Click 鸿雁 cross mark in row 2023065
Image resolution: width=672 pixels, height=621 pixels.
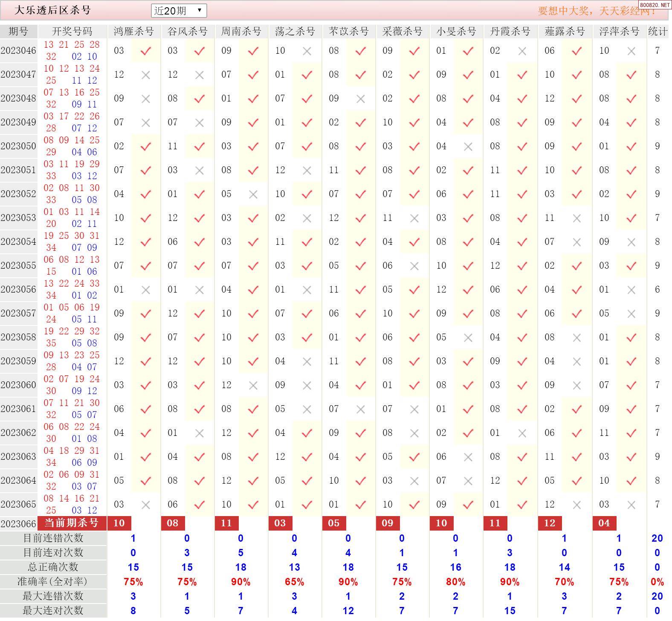pos(146,505)
